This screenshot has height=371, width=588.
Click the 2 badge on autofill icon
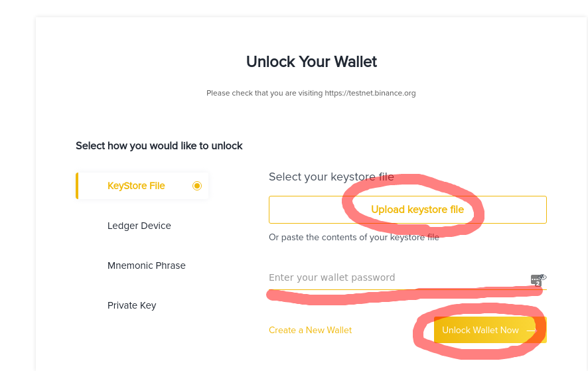point(538,283)
